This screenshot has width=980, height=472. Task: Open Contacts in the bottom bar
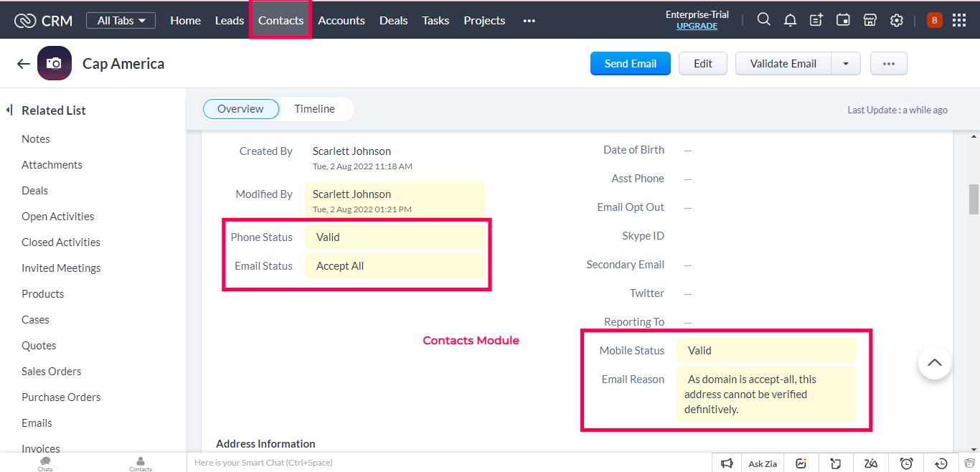pos(141,463)
